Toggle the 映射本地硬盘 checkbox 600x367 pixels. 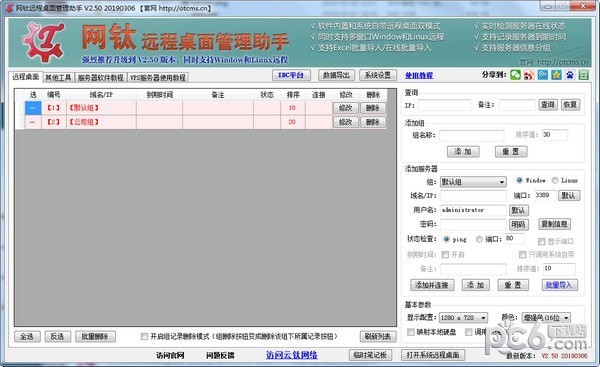[411, 332]
